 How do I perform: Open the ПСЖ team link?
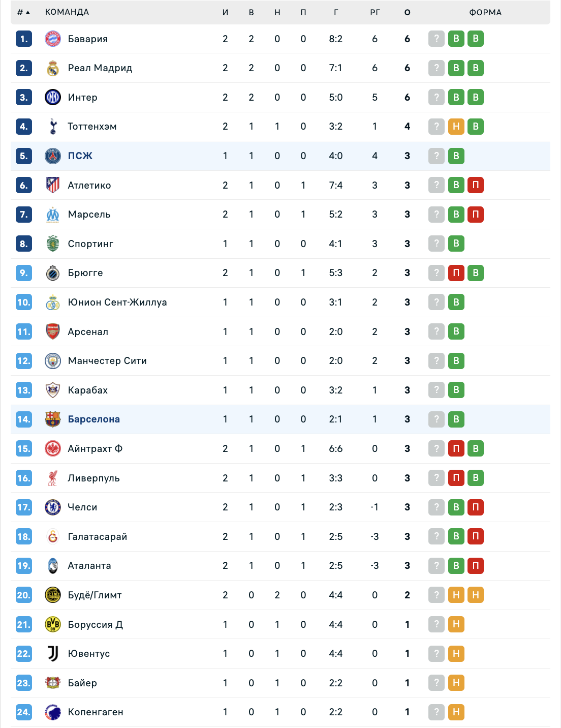click(80, 156)
